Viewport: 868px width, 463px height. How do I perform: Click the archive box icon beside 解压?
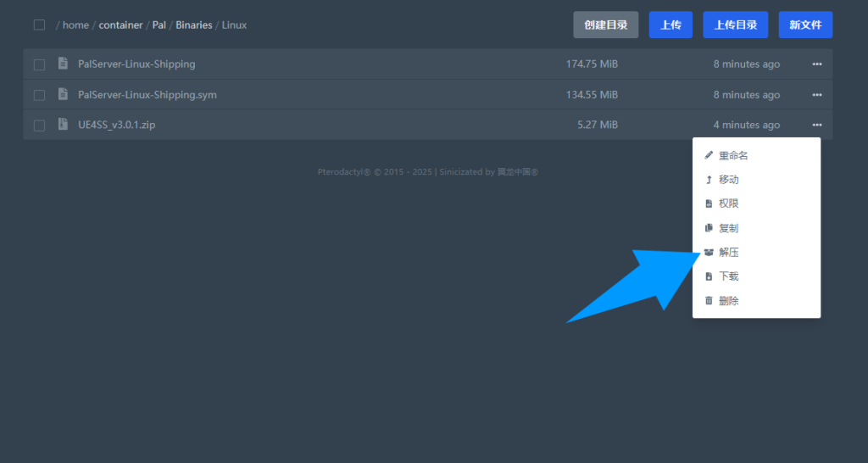pyautogui.click(x=709, y=253)
